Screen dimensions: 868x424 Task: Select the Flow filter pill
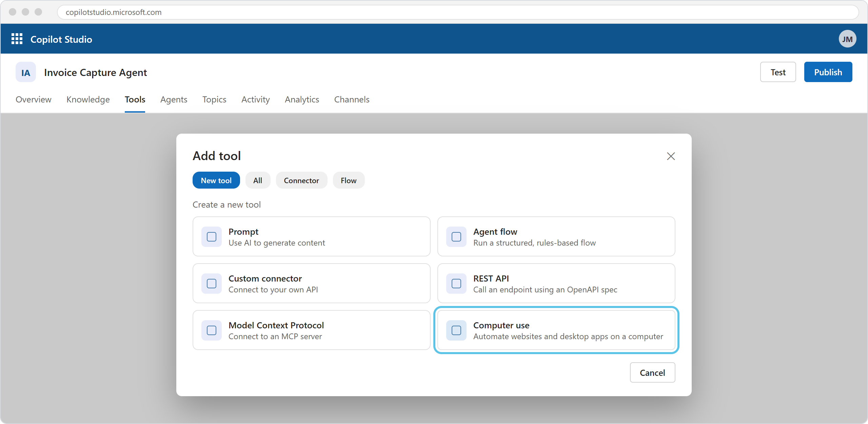[349, 180]
